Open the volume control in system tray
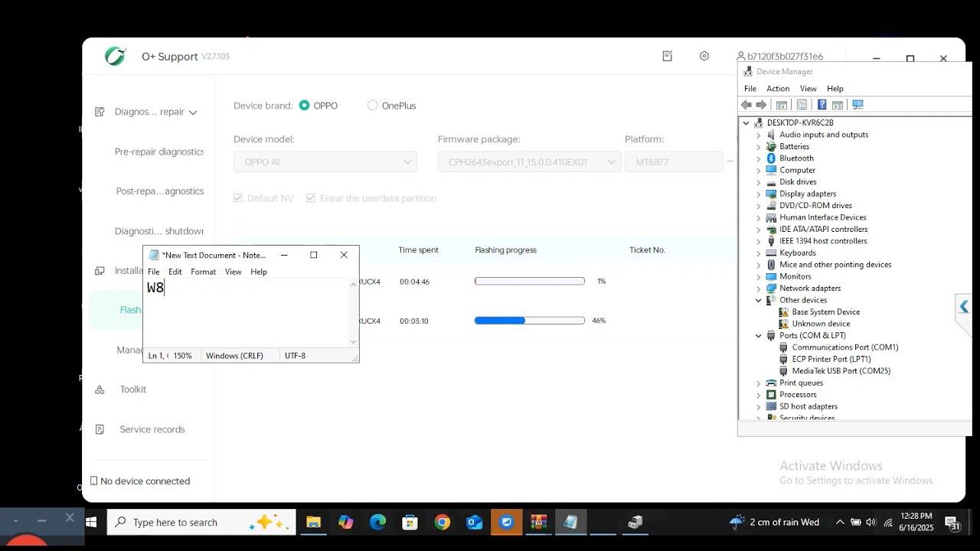The image size is (980, 551). (871, 523)
